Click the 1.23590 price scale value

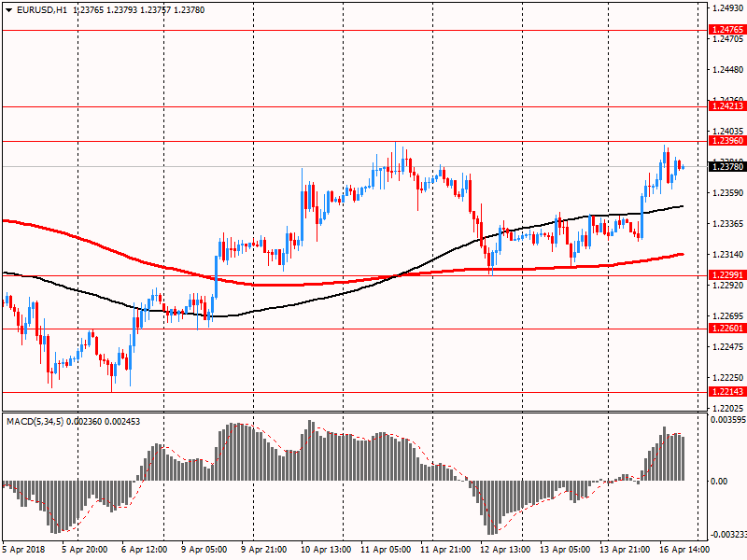point(727,193)
